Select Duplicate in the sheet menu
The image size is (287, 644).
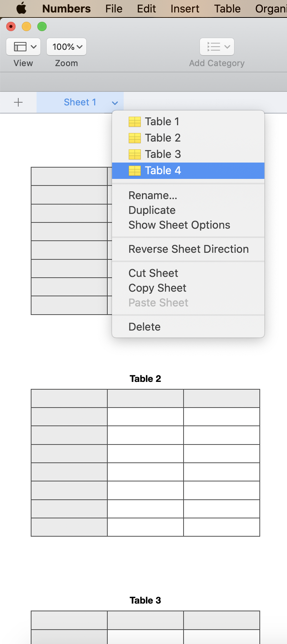[152, 210]
